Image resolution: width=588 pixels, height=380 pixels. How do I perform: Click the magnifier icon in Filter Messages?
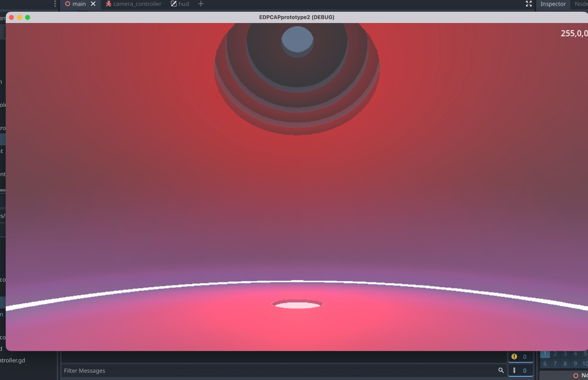coord(501,370)
